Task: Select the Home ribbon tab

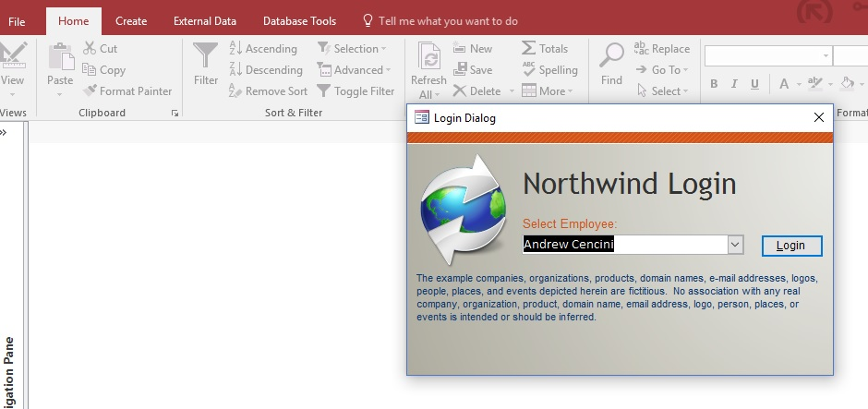Action: (x=74, y=21)
